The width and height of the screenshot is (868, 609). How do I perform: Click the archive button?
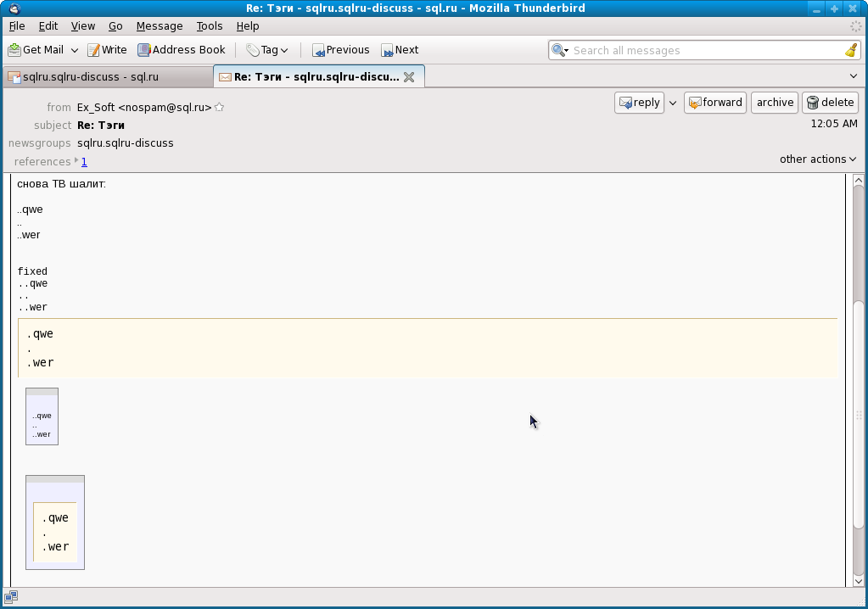(x=775, y=103)
